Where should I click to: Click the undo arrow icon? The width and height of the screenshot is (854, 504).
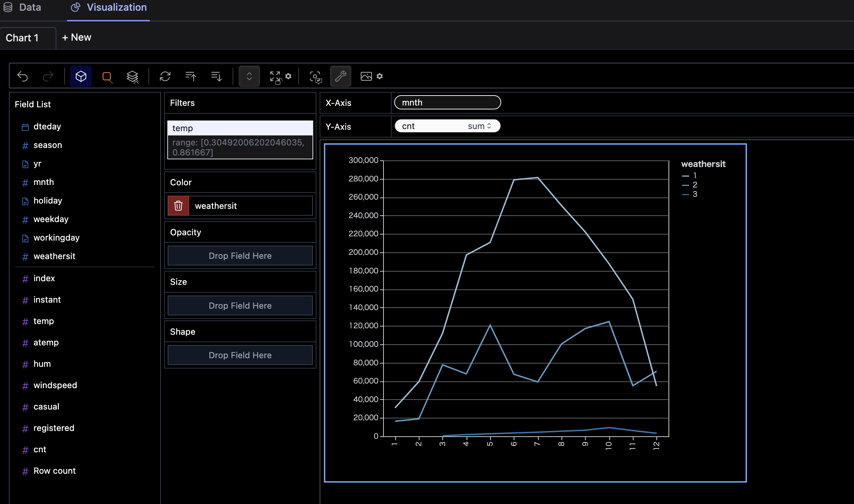(22, 76)
